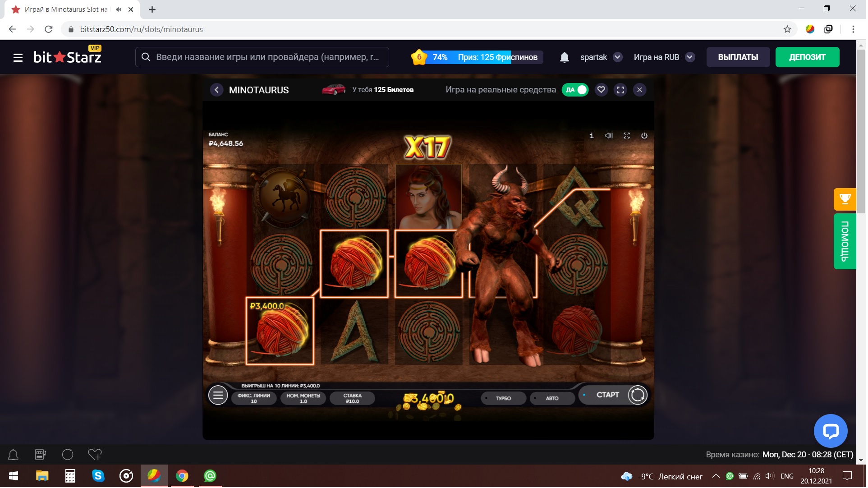Enable Turbo spin mode
Screen dimensions: 868x488
(504, 399)
